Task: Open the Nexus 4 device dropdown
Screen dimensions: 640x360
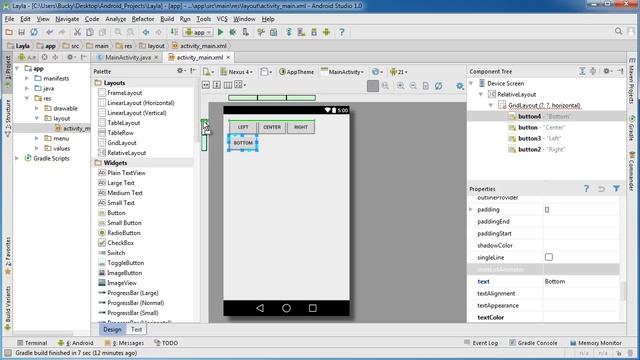Action: [x=236, y=72]
